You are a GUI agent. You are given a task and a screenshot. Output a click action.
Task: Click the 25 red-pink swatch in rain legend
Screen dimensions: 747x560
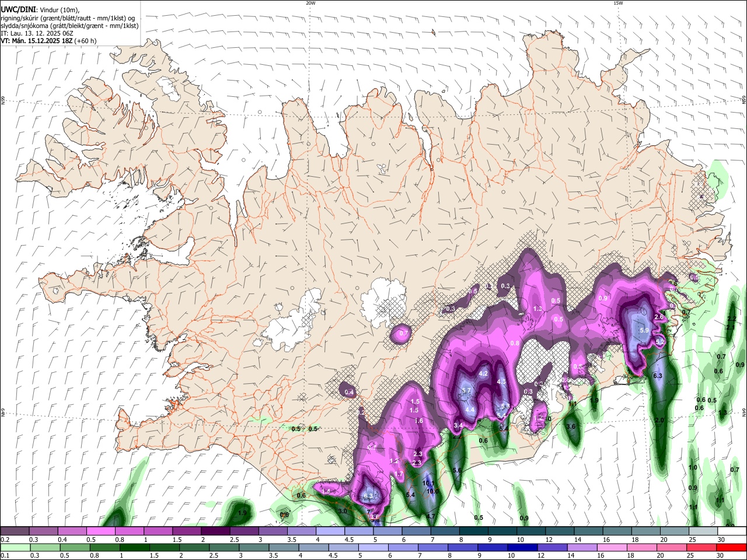tap(701, 548)
